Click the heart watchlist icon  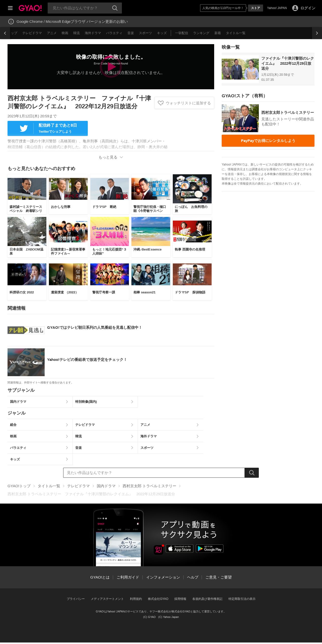pyautogui.click(x=161, y=103)
